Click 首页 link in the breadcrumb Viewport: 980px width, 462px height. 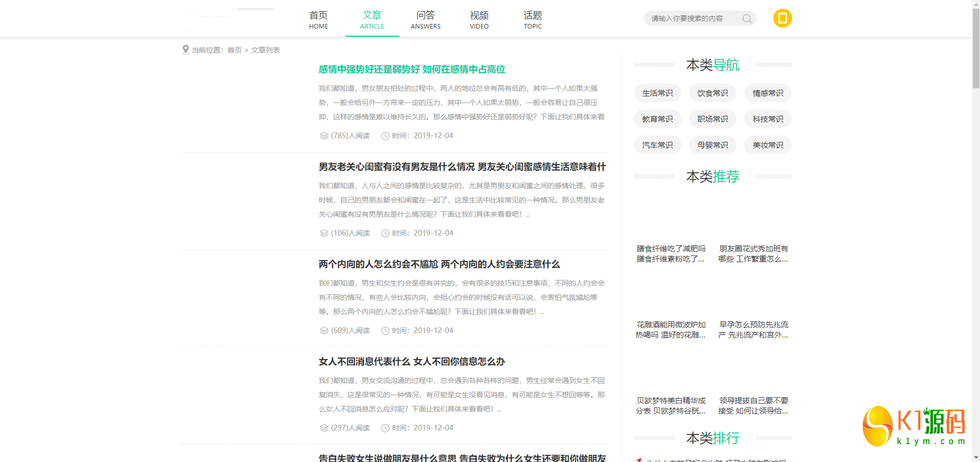point(234,50)
